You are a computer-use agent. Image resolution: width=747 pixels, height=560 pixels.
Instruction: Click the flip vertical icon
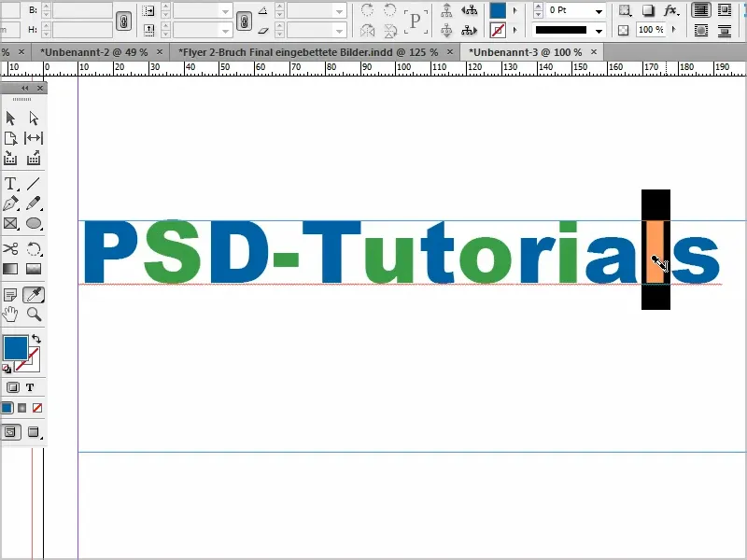[390, 31]
